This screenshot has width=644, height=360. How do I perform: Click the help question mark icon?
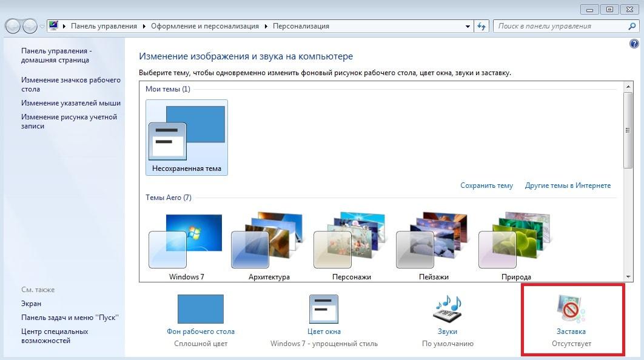click(x=634, y=44)
